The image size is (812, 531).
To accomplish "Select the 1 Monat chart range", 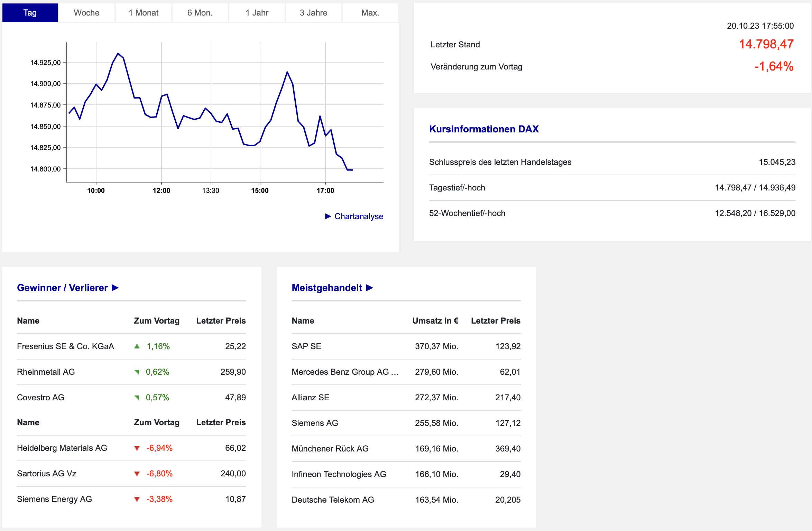I will point(144,13).
